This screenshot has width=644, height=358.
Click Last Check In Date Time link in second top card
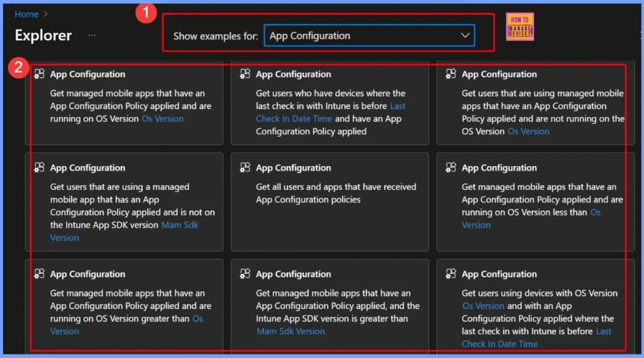click(294, 119)
